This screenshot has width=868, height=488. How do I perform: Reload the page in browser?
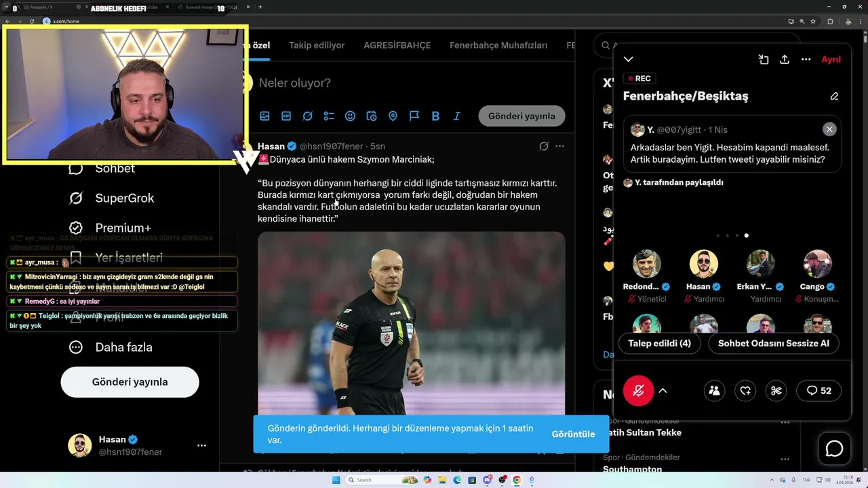pyautogui.click(x=31, y=21)
